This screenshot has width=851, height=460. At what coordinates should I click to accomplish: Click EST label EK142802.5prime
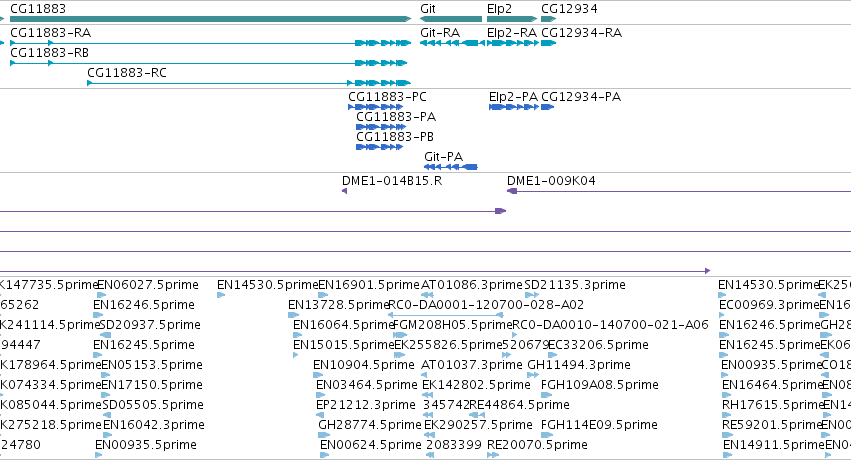tap(476, 385)
